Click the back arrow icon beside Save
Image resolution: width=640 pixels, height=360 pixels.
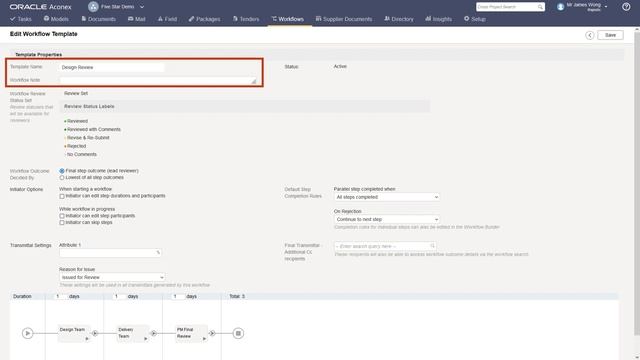point(589,35)
